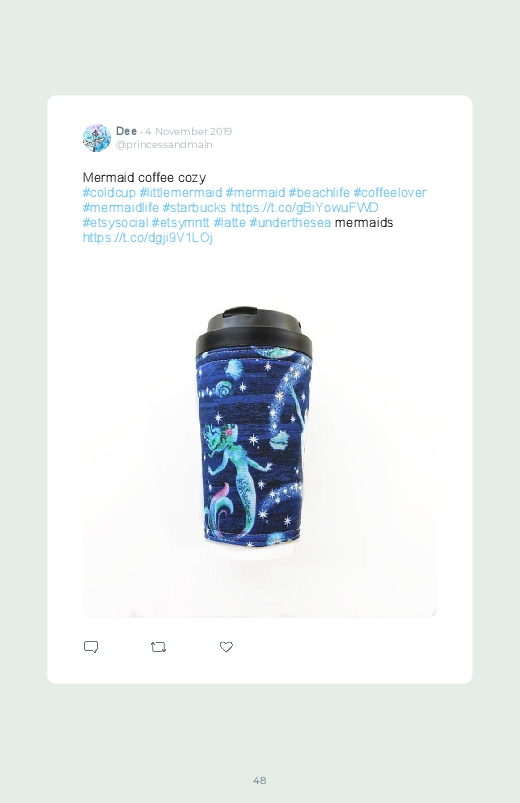The image size is (520, 803).
Task: Select the #latte hashtag
Action: (x=230, y=223)
